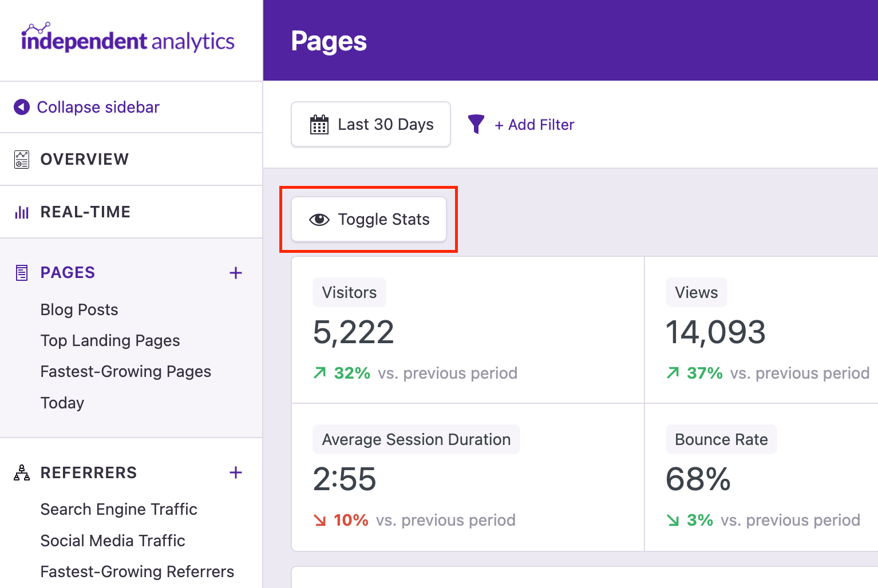Toggle display of the Visitors stat card
Screen dimensions: 878x588
349,292
